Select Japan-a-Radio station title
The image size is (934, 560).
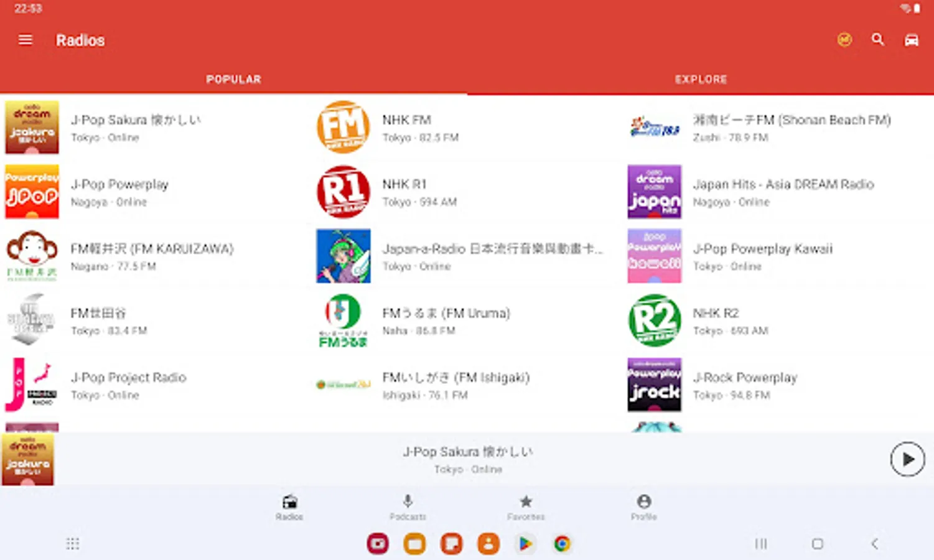click(492, 249)
